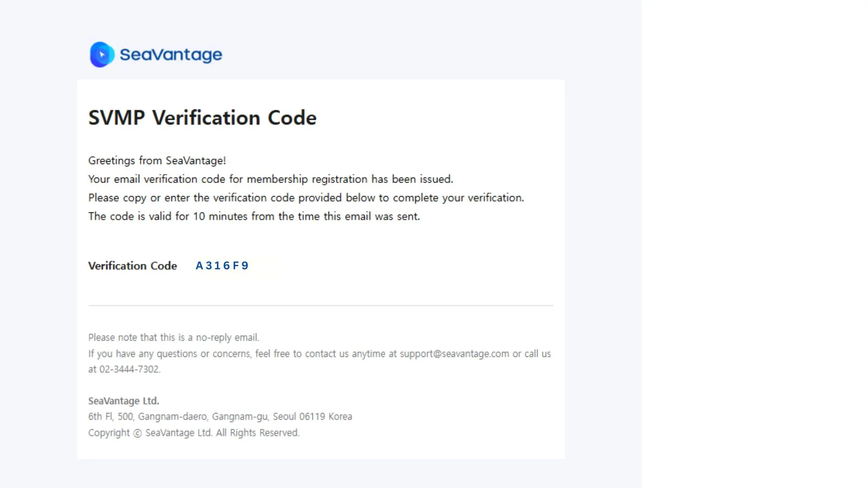
Task: Click the Gangnam-daero address line
Action: (x=220, y=417)
